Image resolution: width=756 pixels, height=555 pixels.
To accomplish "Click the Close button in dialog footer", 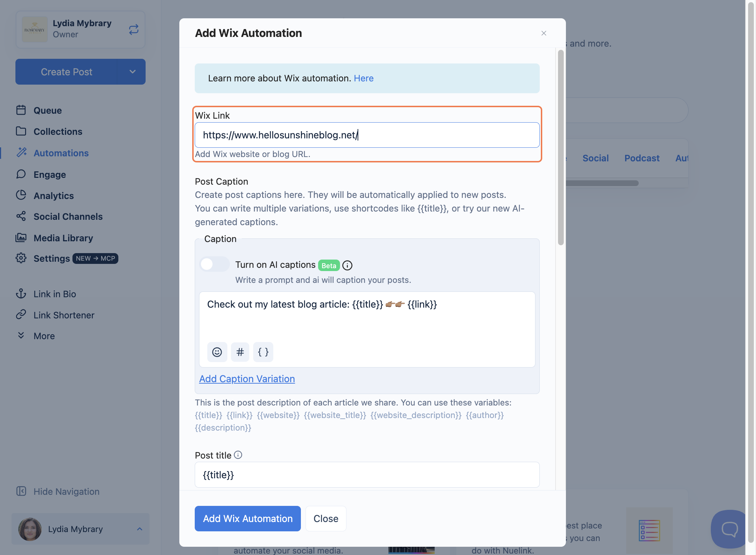I will click(326, 518).
